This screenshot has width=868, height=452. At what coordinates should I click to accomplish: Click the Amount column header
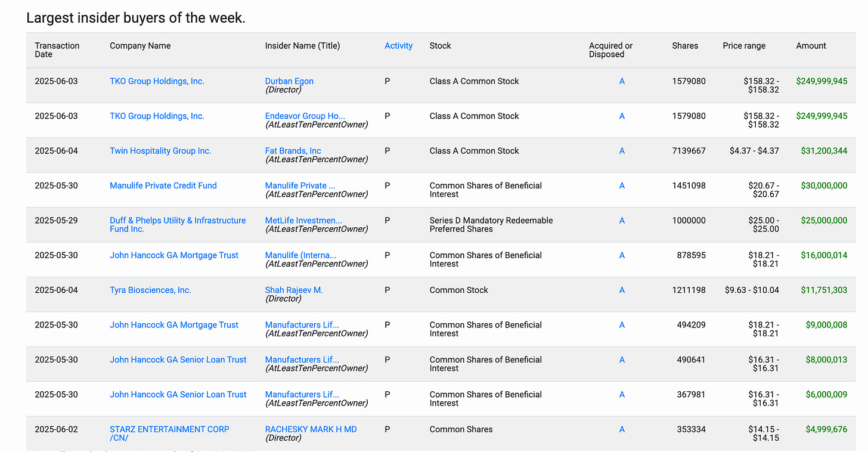tap(811, 46)
